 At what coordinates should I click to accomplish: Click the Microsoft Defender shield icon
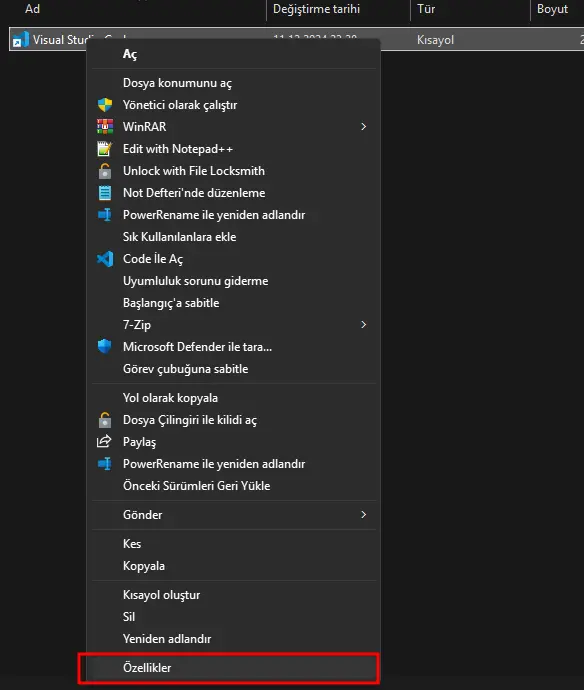click(x=105, y=346)
